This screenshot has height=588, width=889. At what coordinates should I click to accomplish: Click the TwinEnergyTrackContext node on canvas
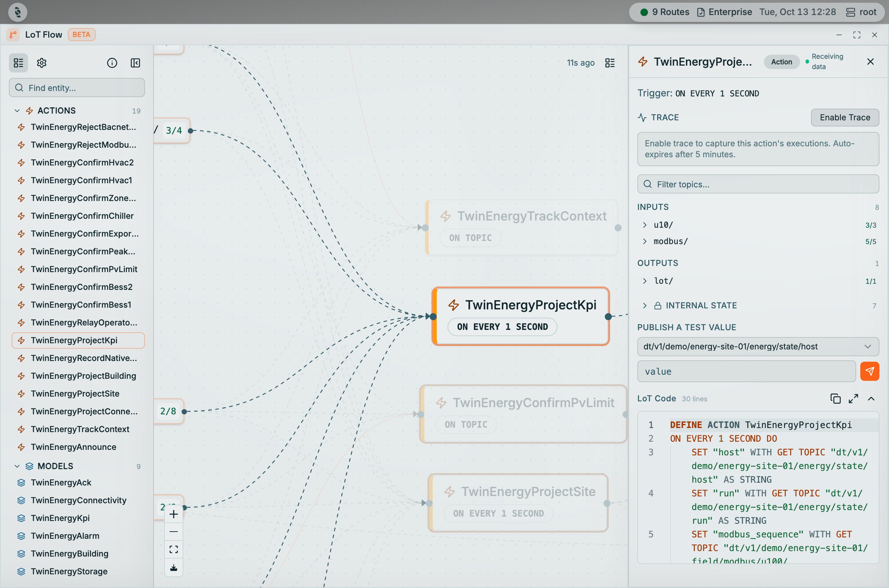[x=521, y=227]
